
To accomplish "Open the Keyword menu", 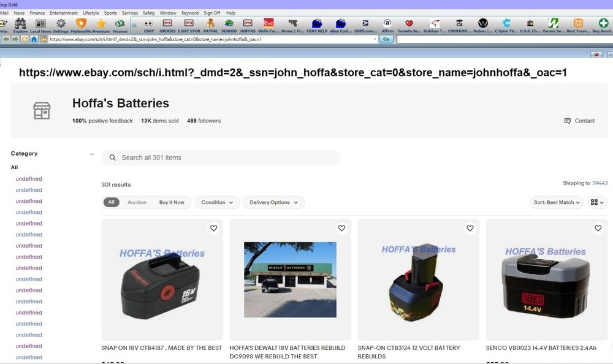I will point(190,13).
